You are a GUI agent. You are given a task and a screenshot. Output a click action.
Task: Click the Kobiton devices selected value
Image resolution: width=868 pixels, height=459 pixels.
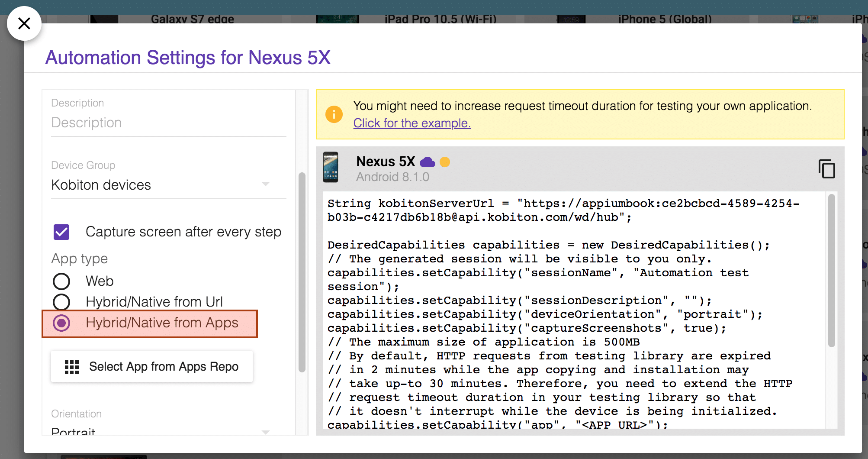tap(101, 185)
